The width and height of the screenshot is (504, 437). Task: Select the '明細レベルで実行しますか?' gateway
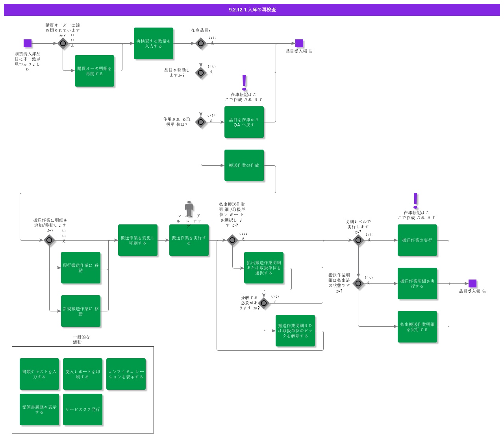coord(358,240)
